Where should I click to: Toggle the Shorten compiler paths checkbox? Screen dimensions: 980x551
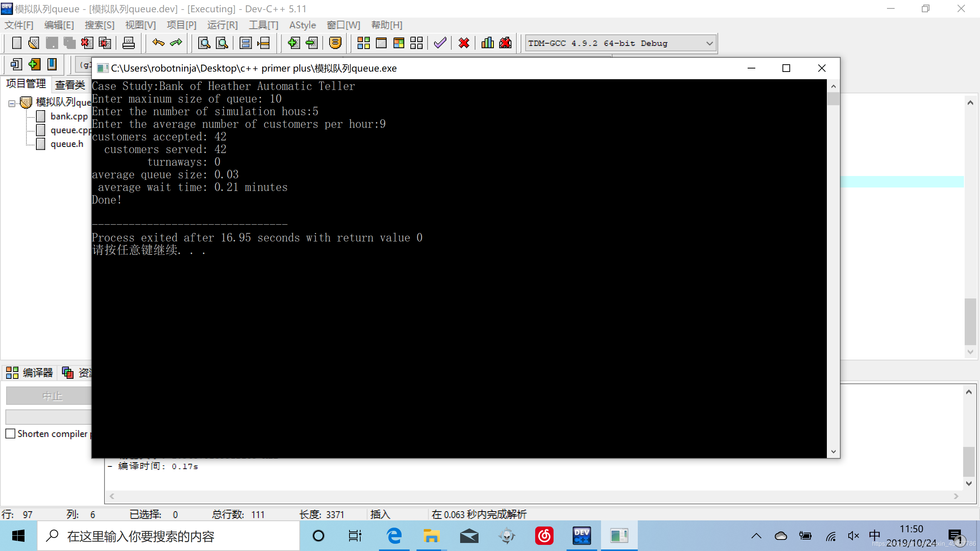(11, 434)
